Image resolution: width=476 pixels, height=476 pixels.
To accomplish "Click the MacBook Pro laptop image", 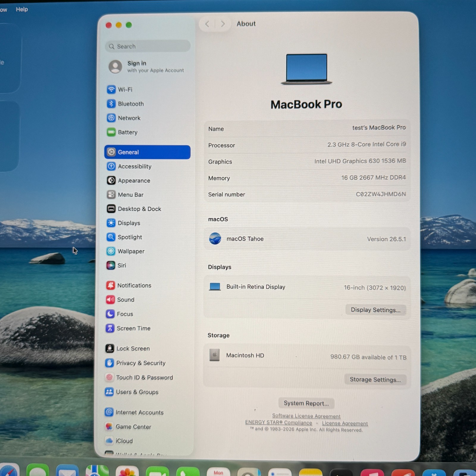I will coord(306,69).
